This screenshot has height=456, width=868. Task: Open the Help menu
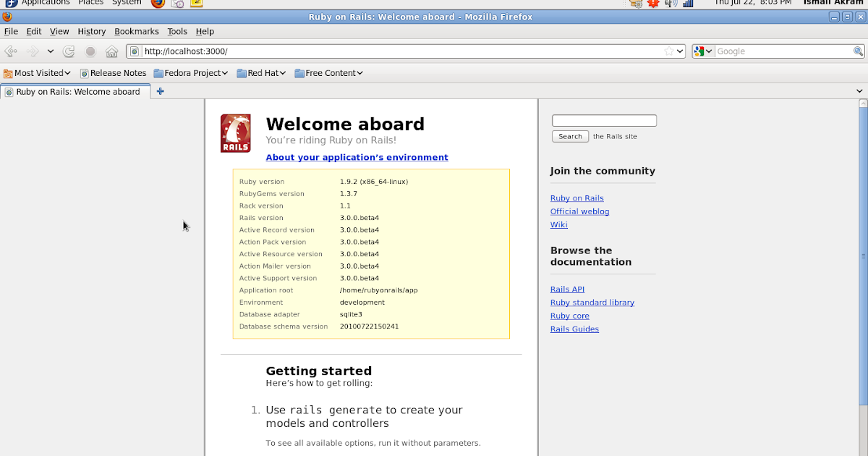click(205, 31)
